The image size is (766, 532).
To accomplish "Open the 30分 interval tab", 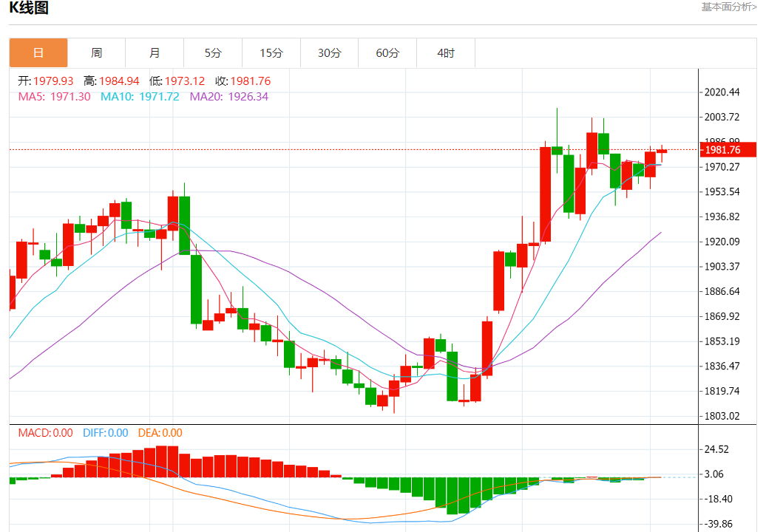I will point(329,52).
